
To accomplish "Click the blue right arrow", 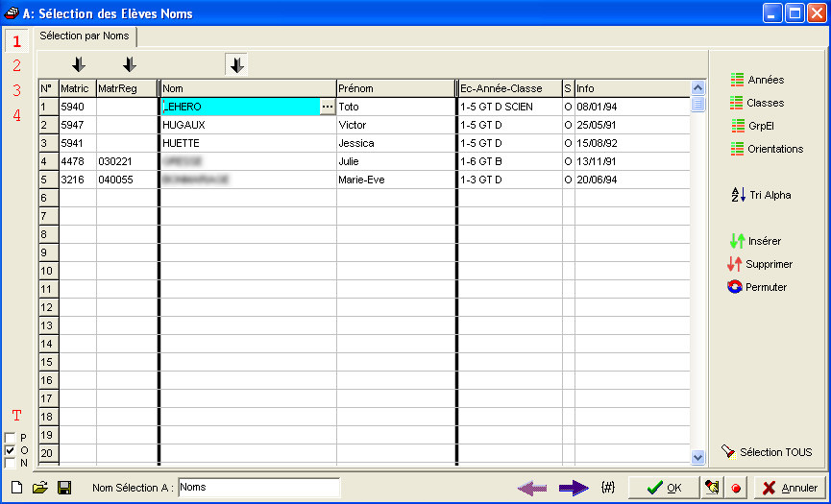I will 574,488.
